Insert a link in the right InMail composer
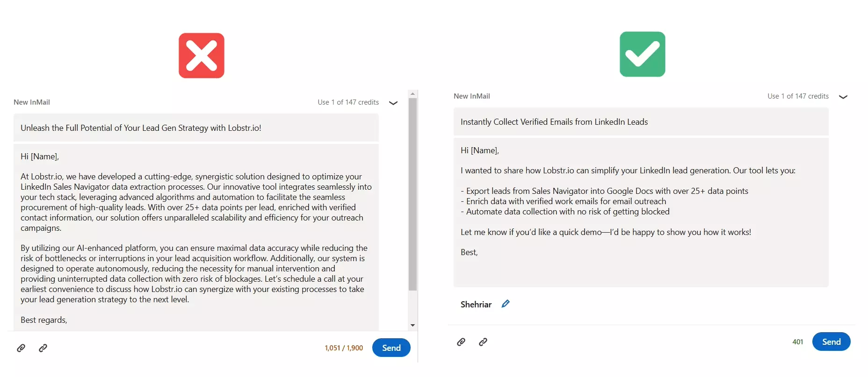The image size is (868, 377). [483, 342]
